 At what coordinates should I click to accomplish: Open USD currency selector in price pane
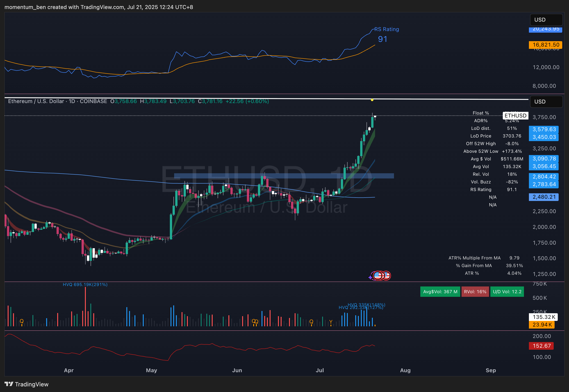pyautogui.click(x=546, y=102)
